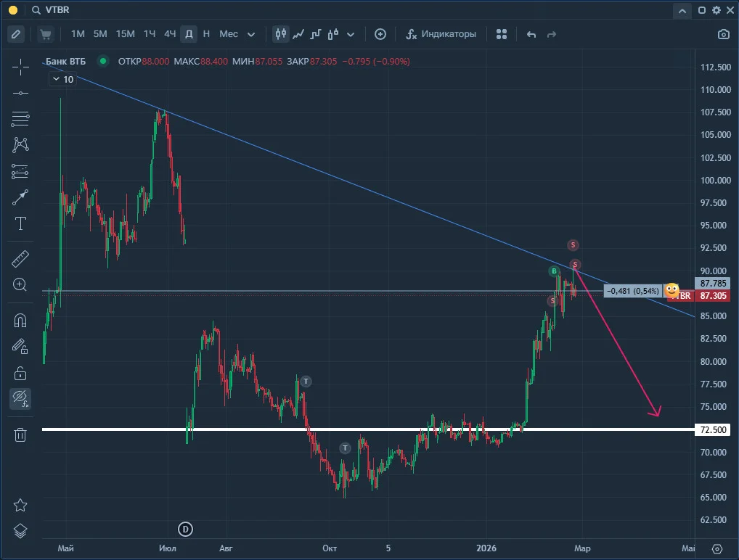Screen dimensions: 739x560
Task: Collapse the chart panel with the up chevron
Action: (x=682, y=10)
